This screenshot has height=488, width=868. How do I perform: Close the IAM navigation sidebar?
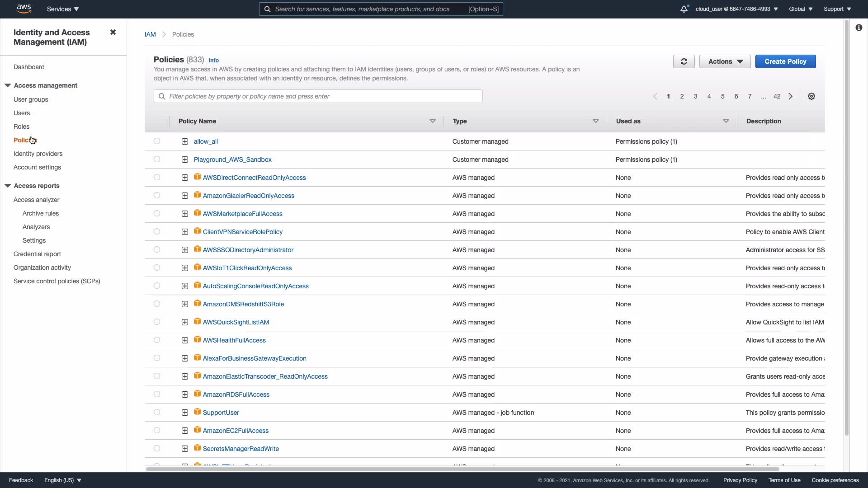pyautogui.click(x=113, y=32)
